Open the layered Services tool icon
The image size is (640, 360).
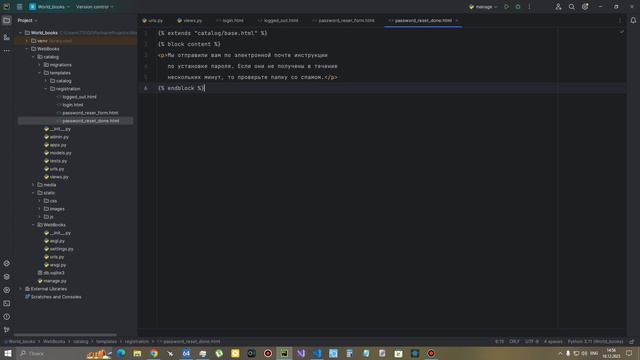point(7,277)
